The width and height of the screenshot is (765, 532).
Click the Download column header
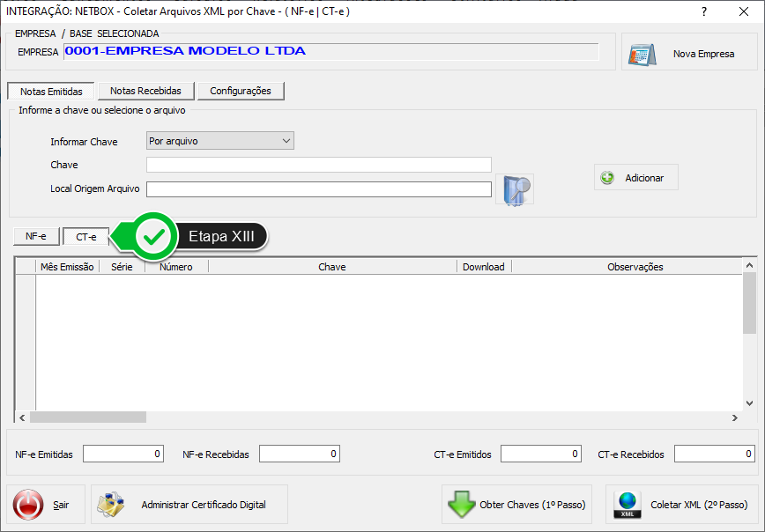pyautogui.click(x=484, y=267)
